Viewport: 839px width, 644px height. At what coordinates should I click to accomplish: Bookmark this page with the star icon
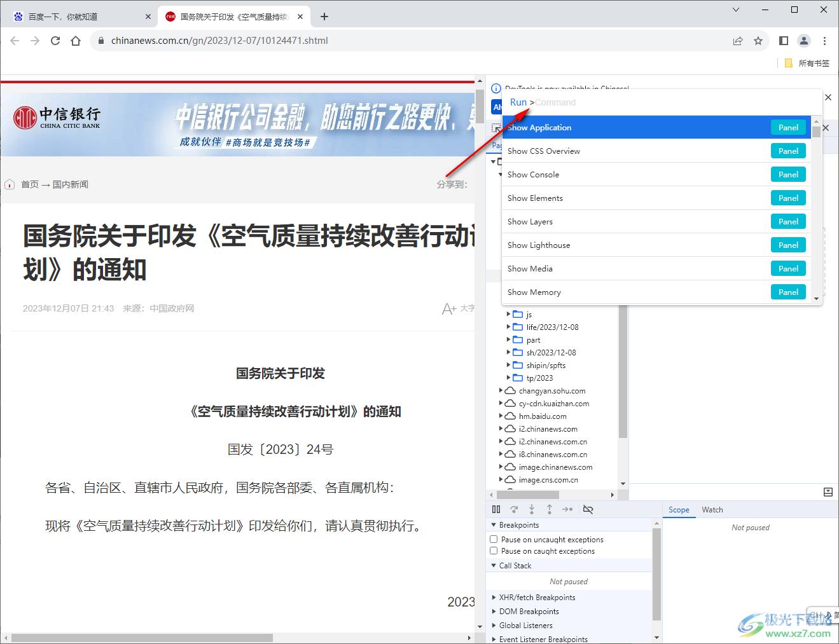758,41
